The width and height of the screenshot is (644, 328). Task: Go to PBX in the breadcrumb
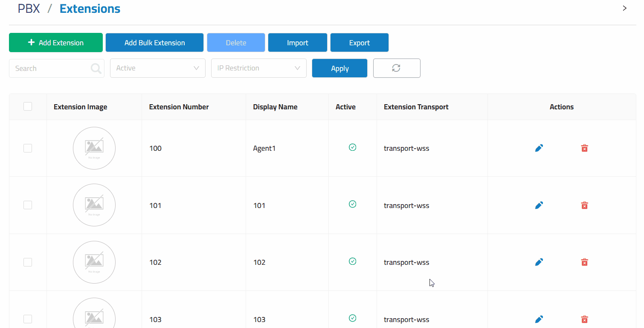29,9
